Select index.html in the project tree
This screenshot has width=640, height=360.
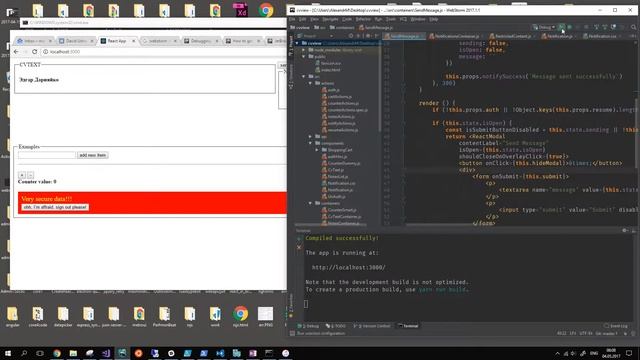pyautogui.click(x=330, y=70)
